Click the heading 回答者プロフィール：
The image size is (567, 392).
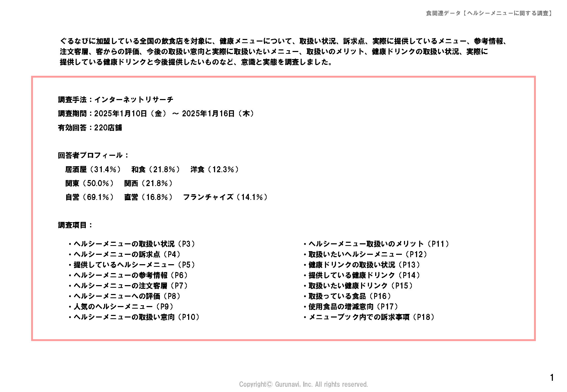(x=93, y=155)
